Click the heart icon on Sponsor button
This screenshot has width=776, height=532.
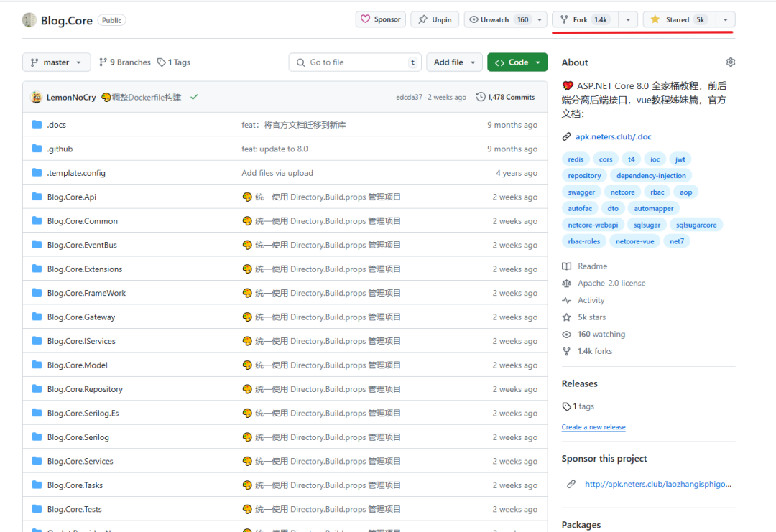click(365, 19)
